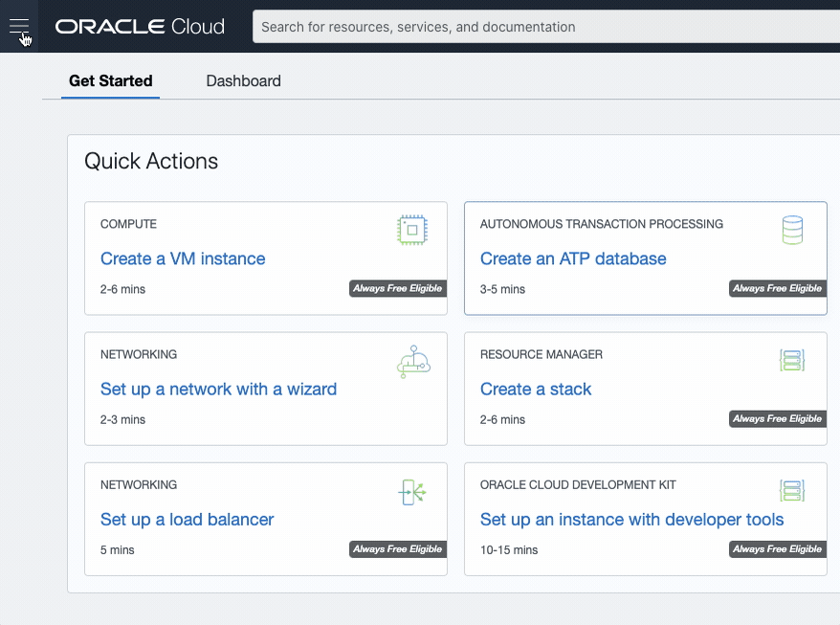Click the ATP database cylinder icon
The image size is (840, 625).
tap(792, 230)
